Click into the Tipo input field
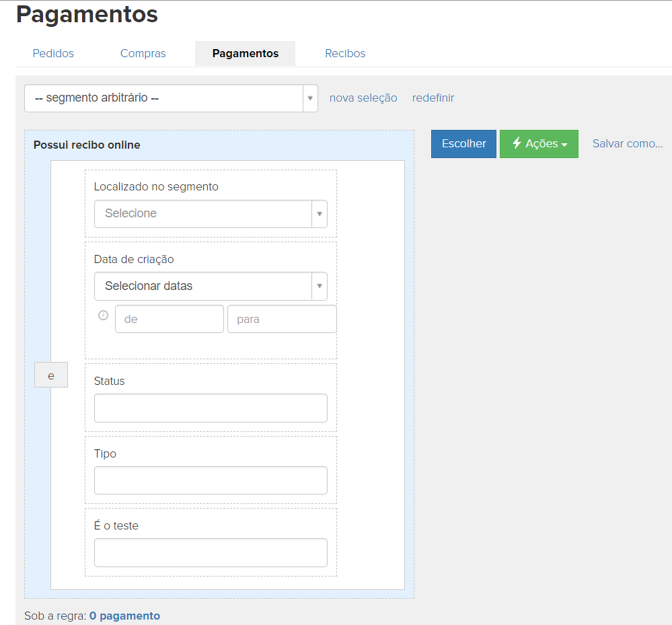 click(x=211, y=480)
